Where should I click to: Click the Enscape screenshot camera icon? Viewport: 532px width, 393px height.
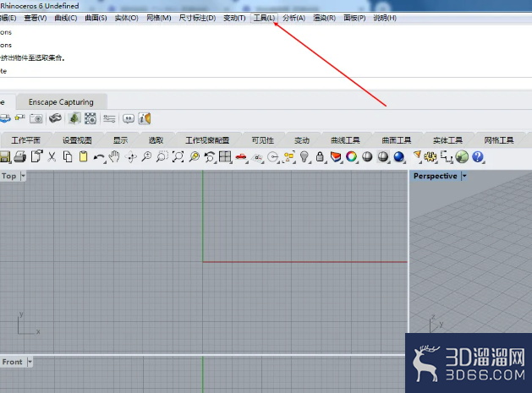(x=36, y=118)
